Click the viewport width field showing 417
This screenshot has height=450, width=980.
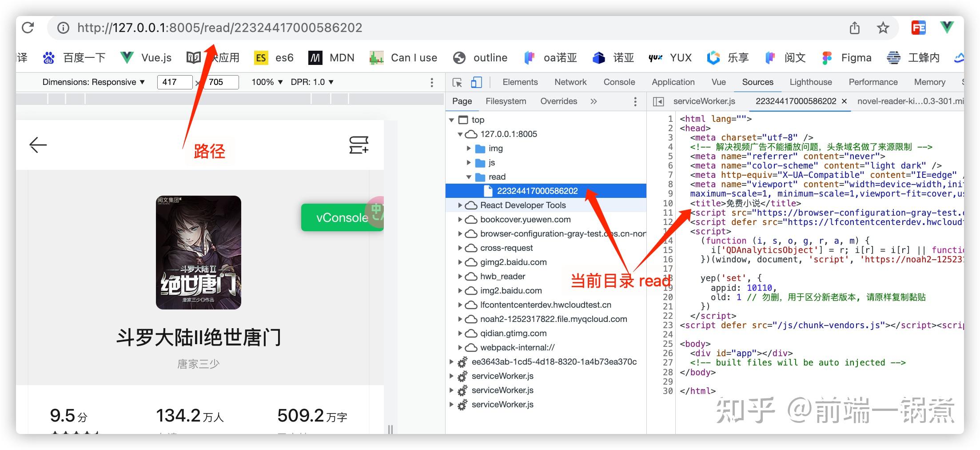(175, 82)
